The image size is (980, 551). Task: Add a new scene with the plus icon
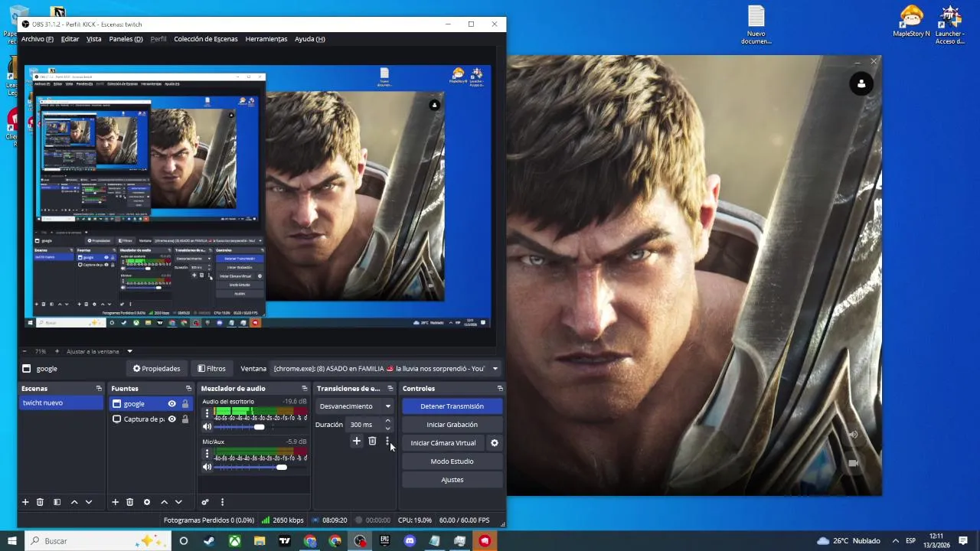click(x=25, y=502)
